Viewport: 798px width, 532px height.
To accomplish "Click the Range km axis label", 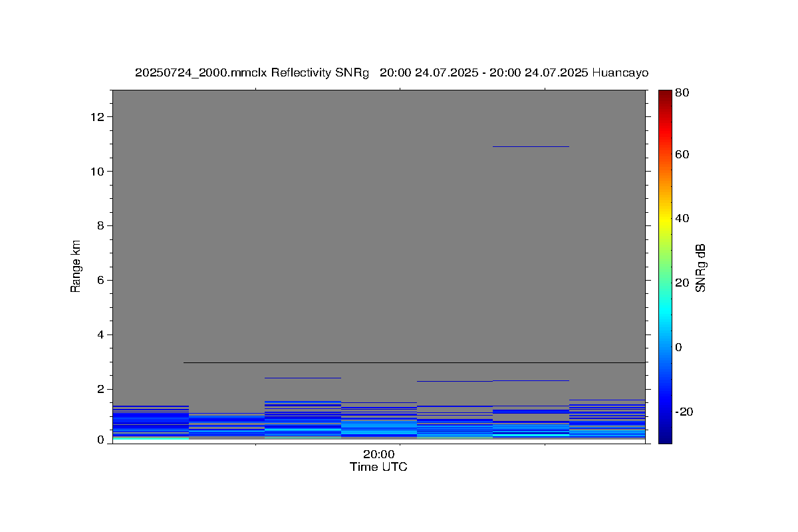I will [76, 267].
